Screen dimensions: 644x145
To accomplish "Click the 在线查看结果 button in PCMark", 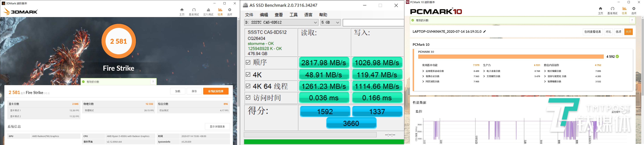I will [593, 32].
